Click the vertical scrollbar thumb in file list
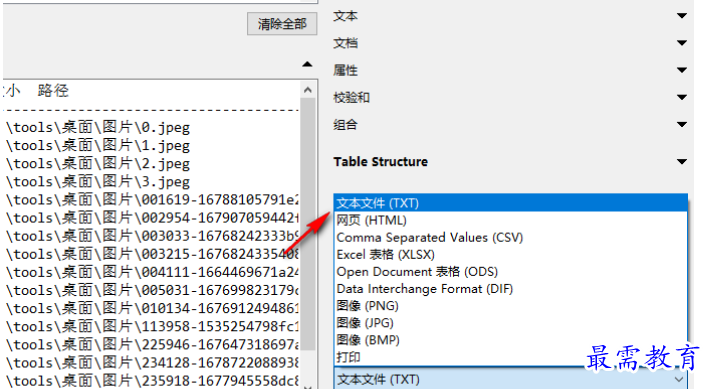708x389 pixels. (307, 223)
